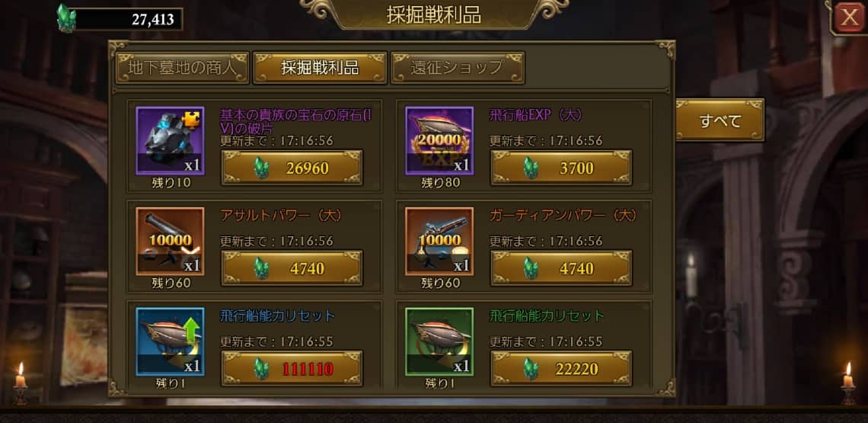The image size is (868, 423).
Task: Click the green crystal currency icon at top
Action: point(66,18)
